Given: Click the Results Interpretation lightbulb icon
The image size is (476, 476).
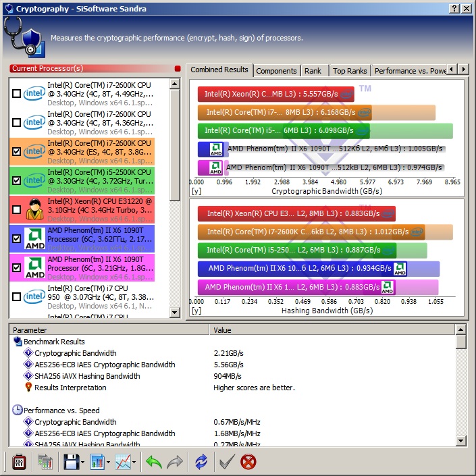Looking at the screenshot, I should (28, 387).
